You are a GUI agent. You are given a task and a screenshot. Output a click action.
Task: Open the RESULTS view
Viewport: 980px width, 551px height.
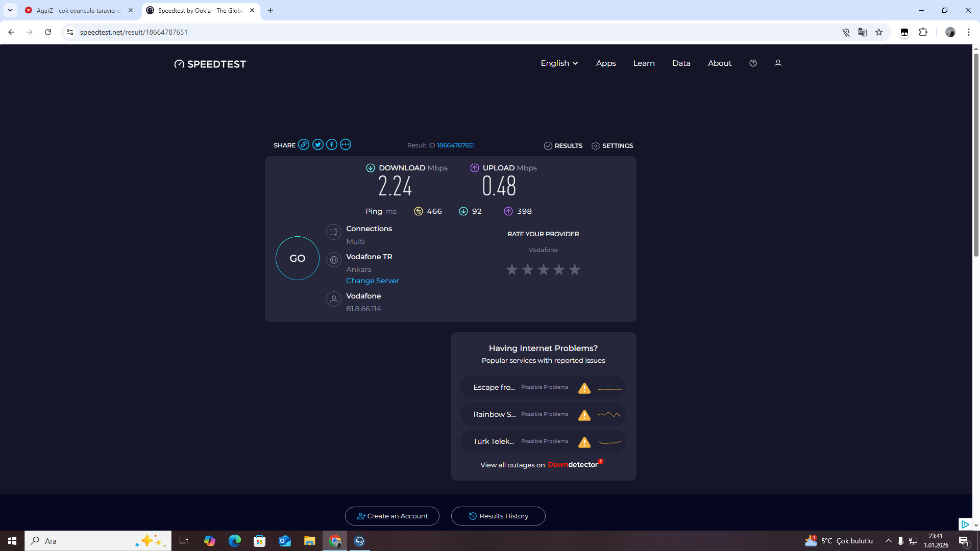click(563, 146)
